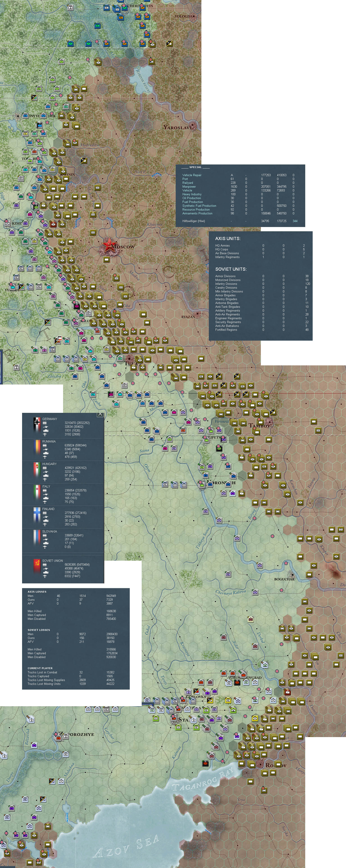Screen dimensions: 346x868
Task: Select the black counter on Taganrog Bay shore
Action: [205, 763]
